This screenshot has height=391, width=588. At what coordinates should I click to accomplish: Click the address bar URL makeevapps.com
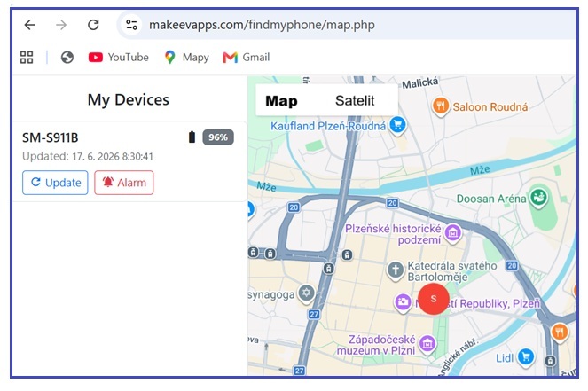tap(262, 25)
